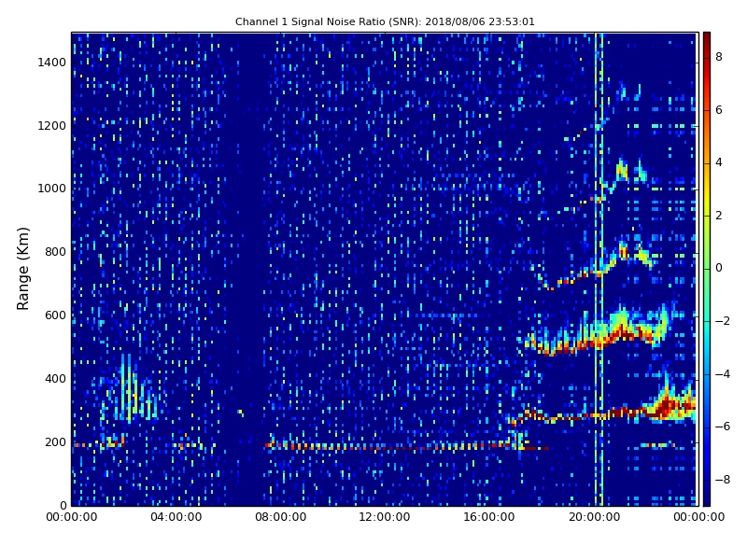747x560 pixels.
Task: Click the 600 range tick label
Action: [55, 315]
